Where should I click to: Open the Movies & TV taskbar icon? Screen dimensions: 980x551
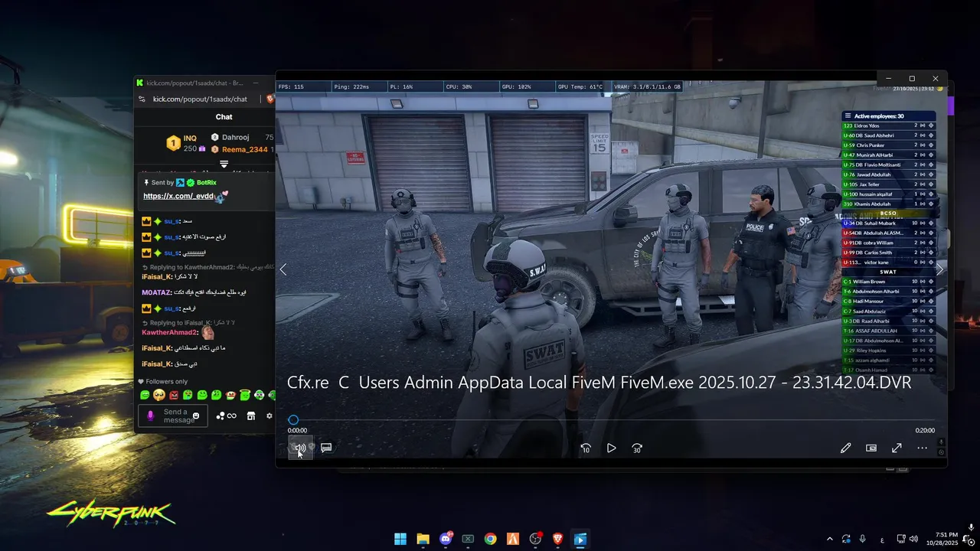click(x=580, y=539)
